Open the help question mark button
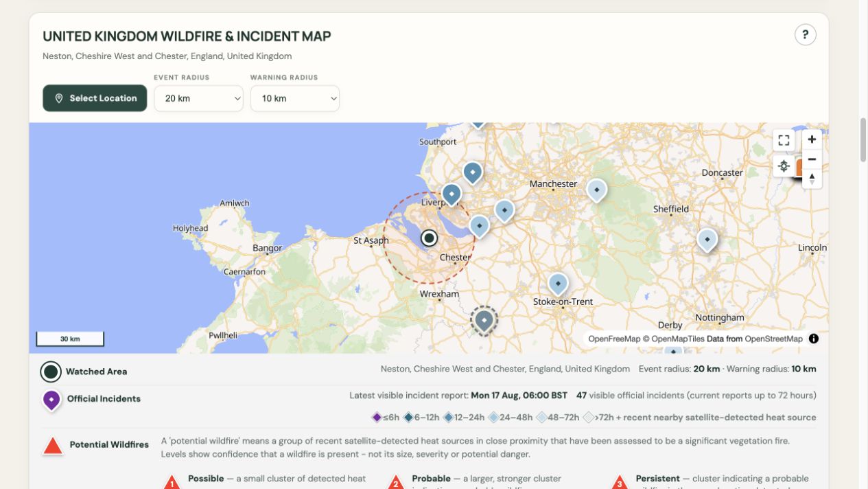868x489 pixels. (805, 34)
